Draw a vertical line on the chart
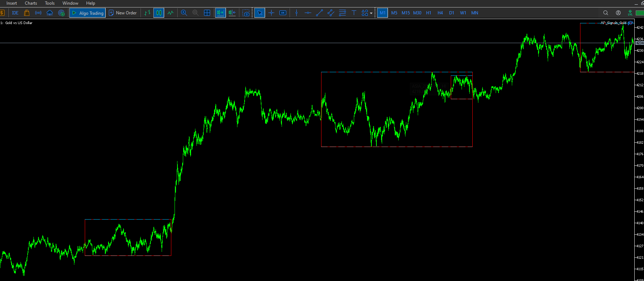Viewport: 644px width, 281px height. point(296,13)
